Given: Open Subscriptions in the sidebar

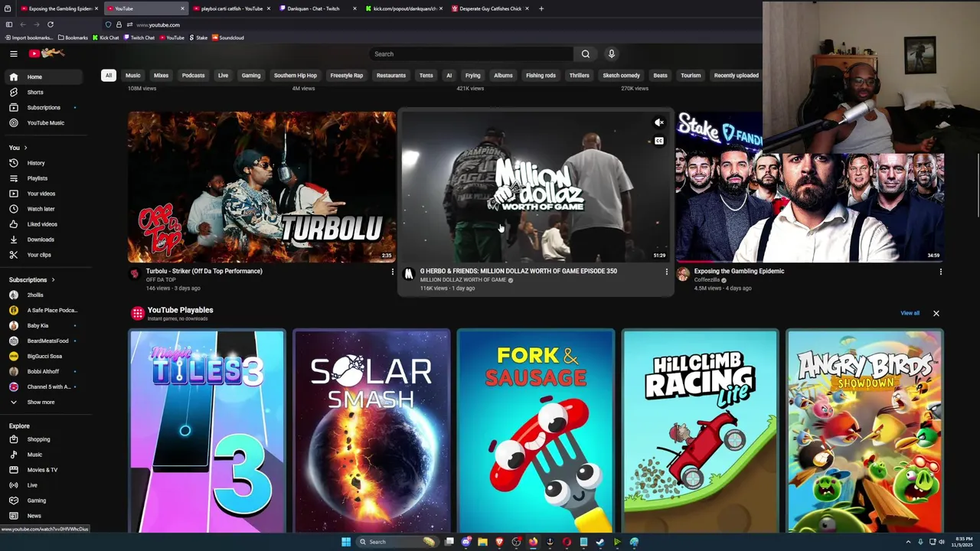Looking at the screenshot, I should [43, 107].
